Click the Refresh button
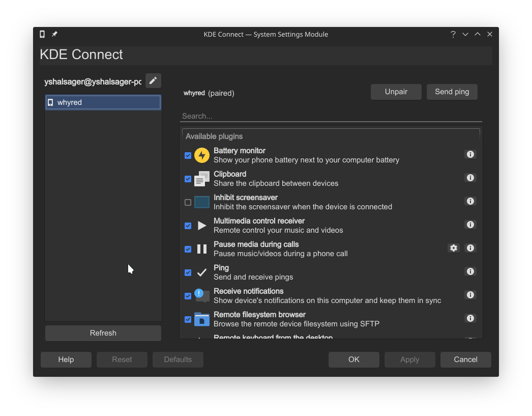The width and height of the screenshot is (532, 416). (103, 333)
